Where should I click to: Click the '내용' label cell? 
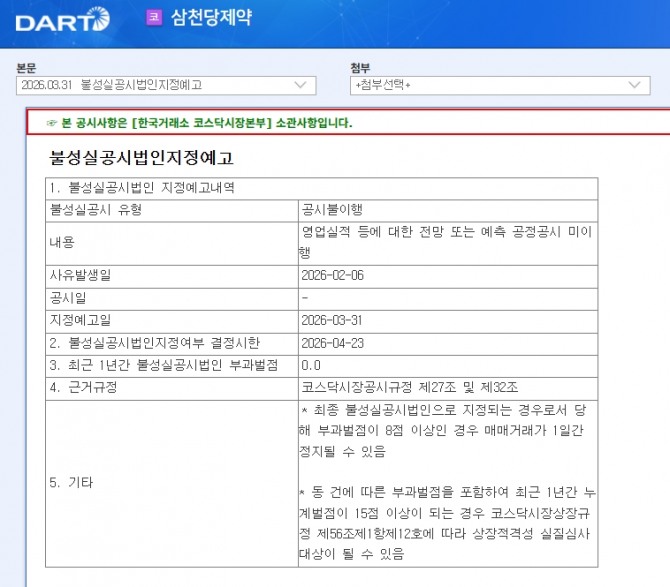tap(172, 243)
